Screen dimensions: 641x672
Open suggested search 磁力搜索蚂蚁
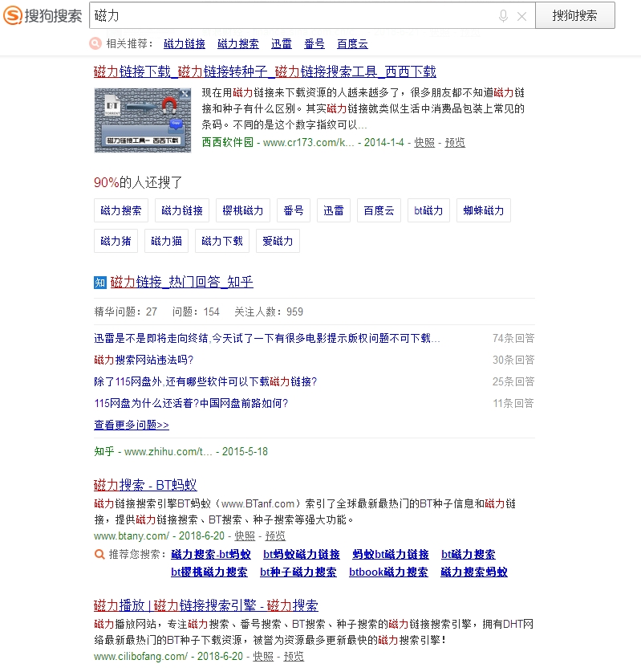pyautogui.click(x=474, y=572)
